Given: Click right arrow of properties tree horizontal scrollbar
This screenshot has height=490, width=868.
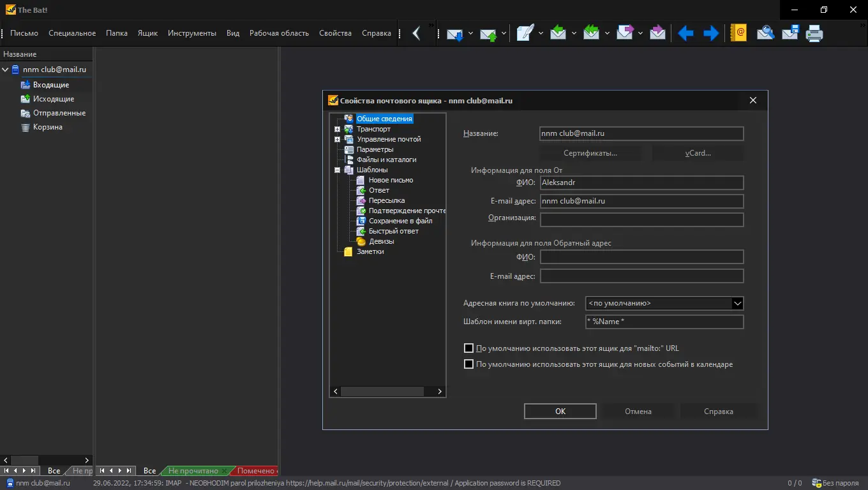Looking at the screenshot, I should [440, 392].
